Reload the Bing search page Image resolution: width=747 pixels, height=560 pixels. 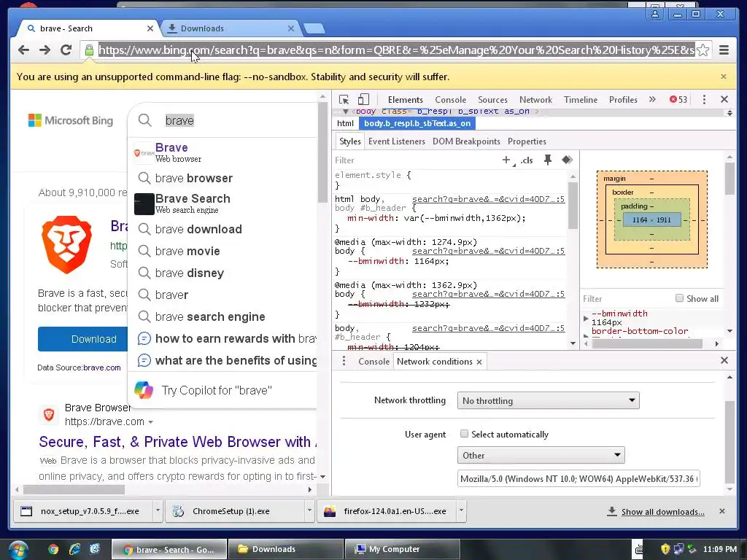pos(66,50)
